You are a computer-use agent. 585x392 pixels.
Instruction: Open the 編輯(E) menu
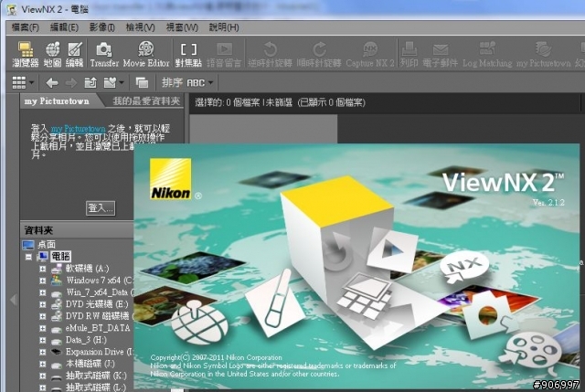point(64,27)
